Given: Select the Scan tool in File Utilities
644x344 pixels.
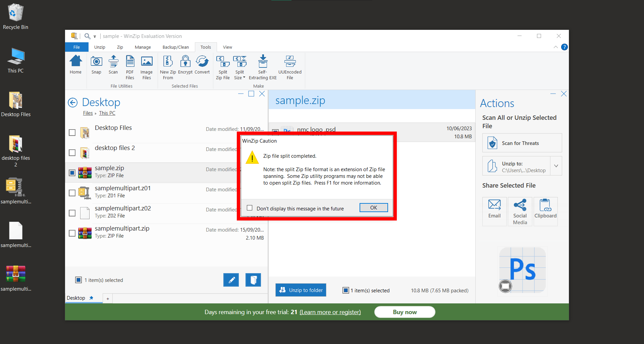Looking at the screenshot, I should (113, 66).
